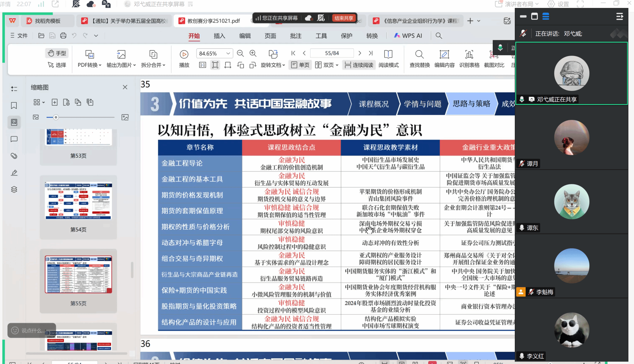Click the Play slideshow icon
Viewport: 634px width, 364px height.
184,54
